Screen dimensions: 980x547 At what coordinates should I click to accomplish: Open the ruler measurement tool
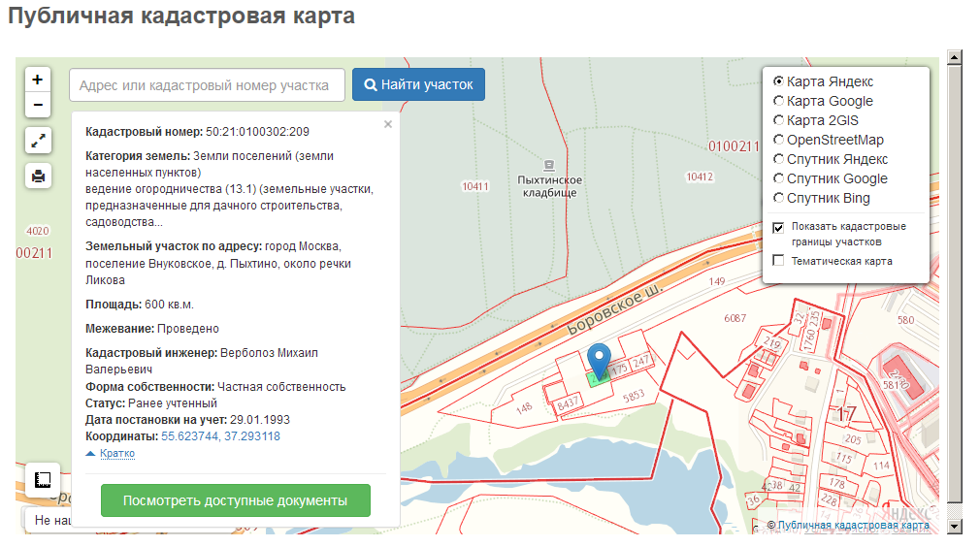click(x=43, y=480)
